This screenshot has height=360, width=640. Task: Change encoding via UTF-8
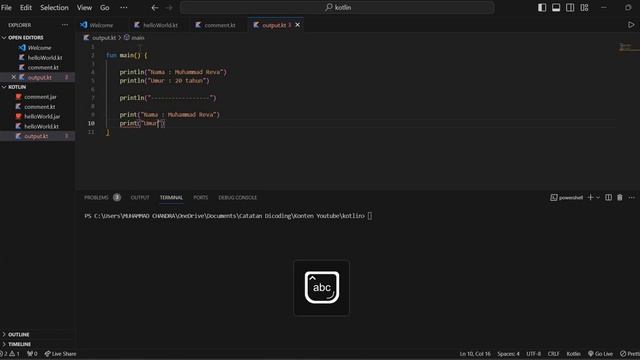tap(533, 354)
